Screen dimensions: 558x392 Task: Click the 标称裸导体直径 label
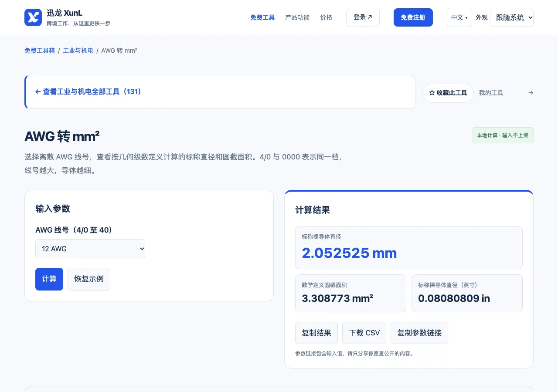[x=321, y=237]
